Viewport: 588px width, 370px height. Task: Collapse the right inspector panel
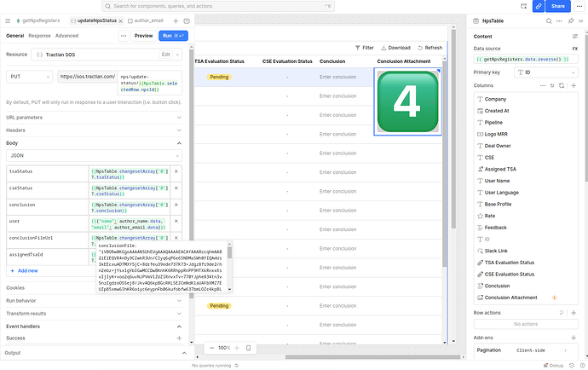[x=581, y=21]
